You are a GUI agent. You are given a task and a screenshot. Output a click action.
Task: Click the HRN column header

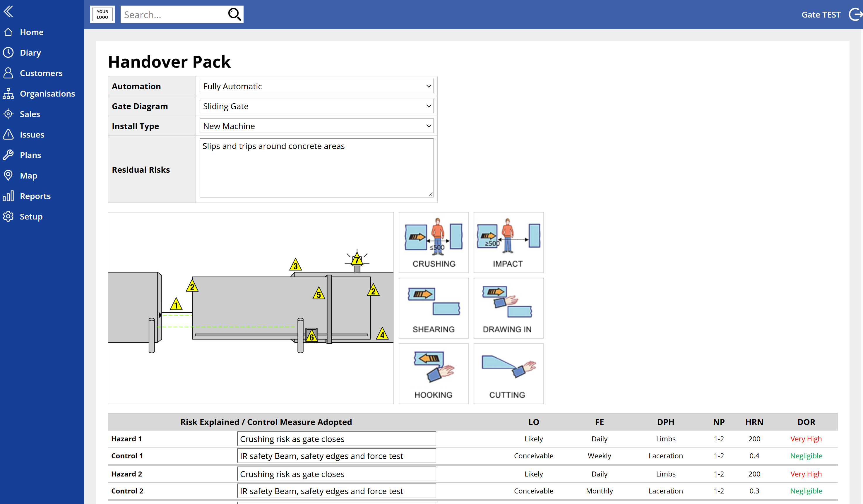pyautogui.click(x=754, y=422)
